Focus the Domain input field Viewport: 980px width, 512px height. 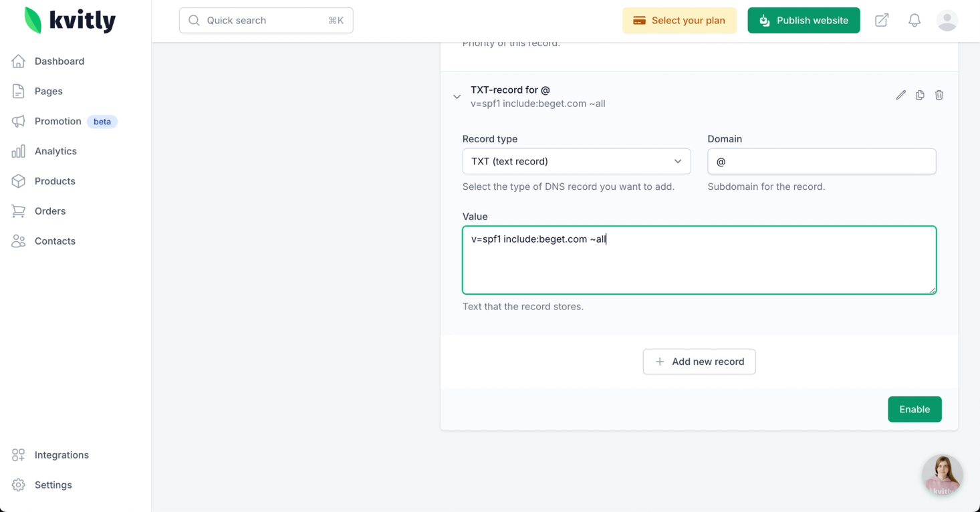point(821,161)
